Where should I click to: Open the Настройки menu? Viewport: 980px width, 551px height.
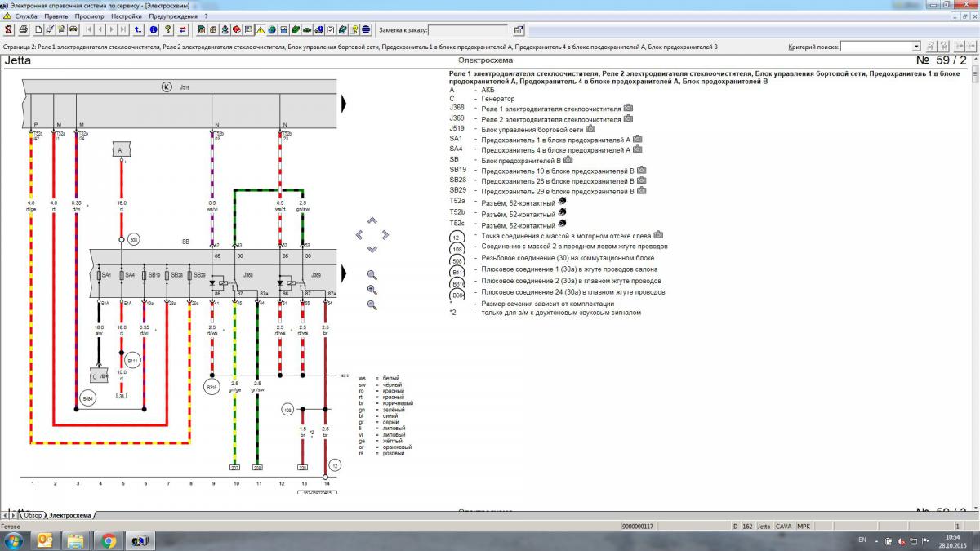click(127, 16)
